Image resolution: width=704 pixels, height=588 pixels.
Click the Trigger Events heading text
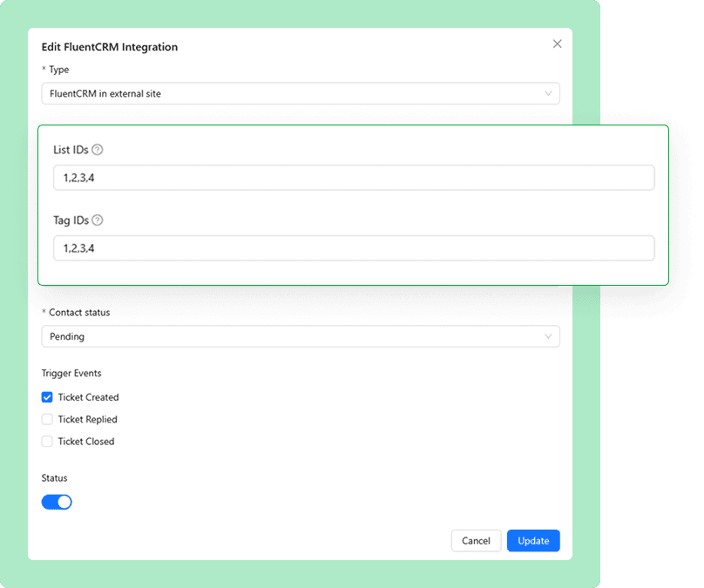click(x=71, y=374)
